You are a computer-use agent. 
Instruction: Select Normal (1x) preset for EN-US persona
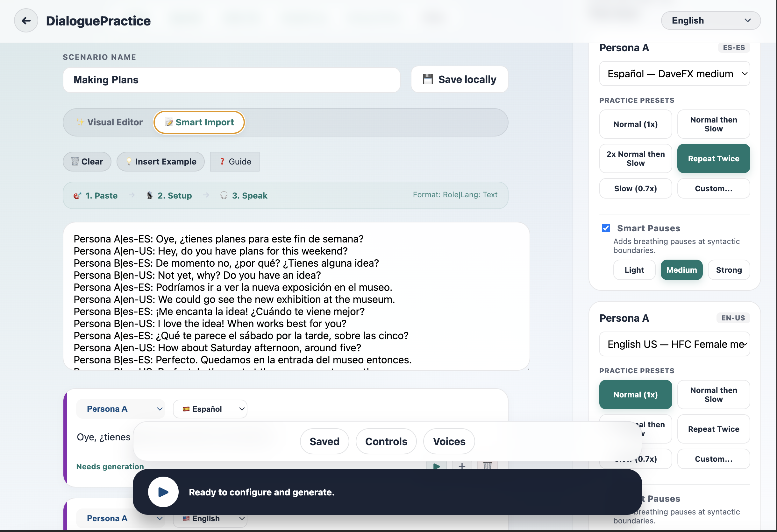pyautogui.click(x=636, y=395)
